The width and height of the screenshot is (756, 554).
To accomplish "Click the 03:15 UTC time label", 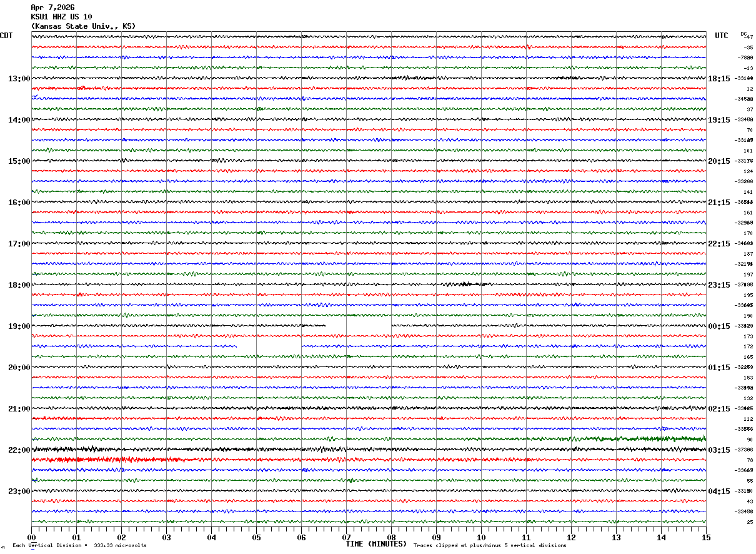I will click(x=719, y=450).
